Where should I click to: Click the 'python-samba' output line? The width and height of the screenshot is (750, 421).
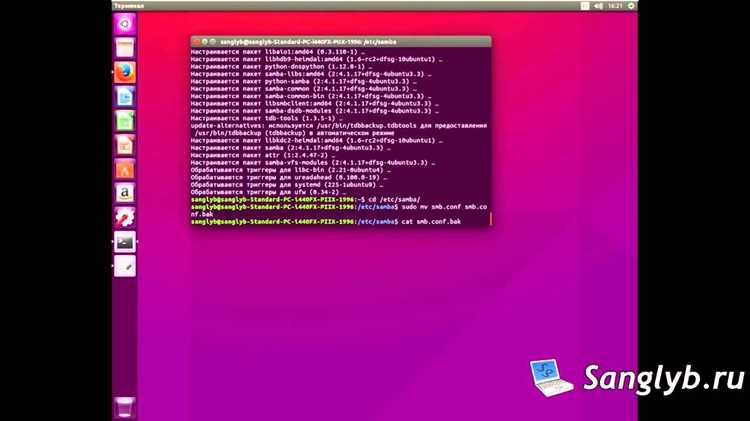click(304, 81)
